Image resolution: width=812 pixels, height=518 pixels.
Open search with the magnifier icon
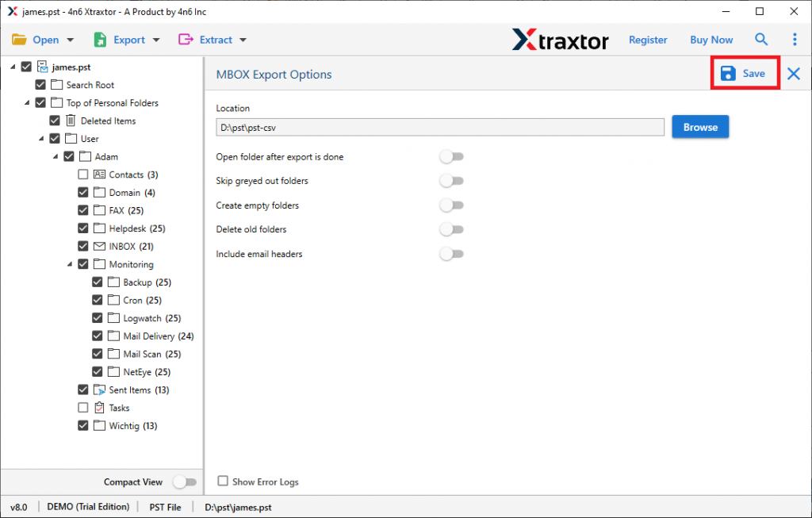point(761,39)
